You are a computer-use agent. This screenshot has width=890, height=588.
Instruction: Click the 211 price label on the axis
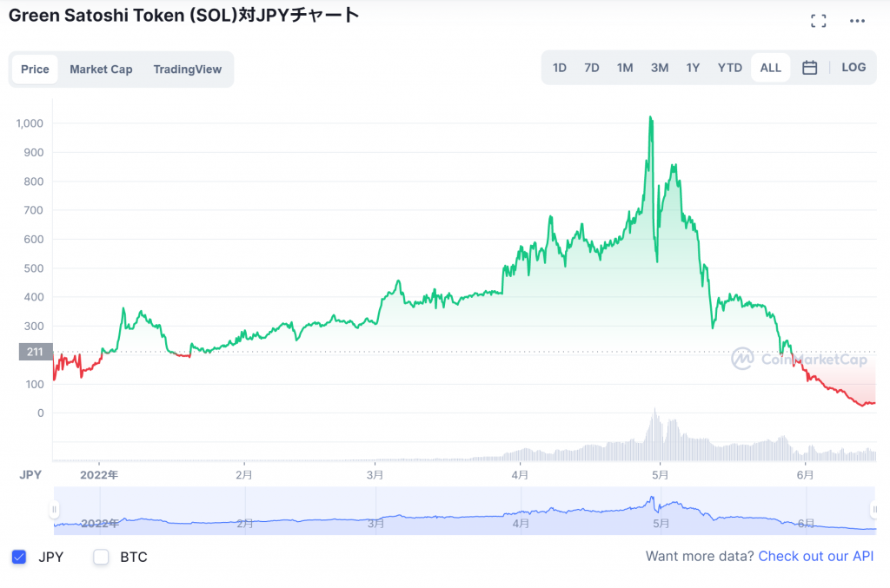(36, 352)
